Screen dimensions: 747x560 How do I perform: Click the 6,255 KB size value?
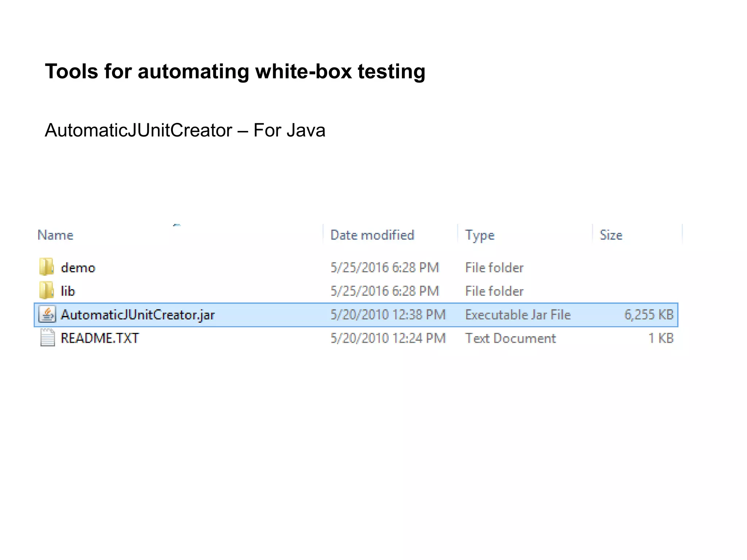[x=649, y=315]
